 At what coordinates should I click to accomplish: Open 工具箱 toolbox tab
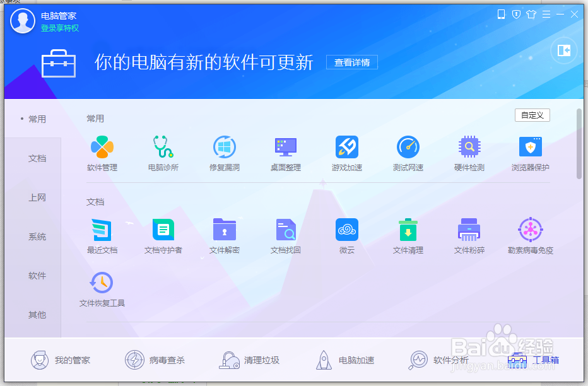[533, 360]
